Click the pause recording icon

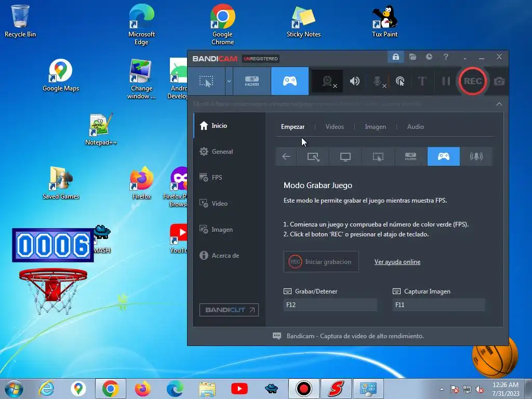[x=446, y=81]
